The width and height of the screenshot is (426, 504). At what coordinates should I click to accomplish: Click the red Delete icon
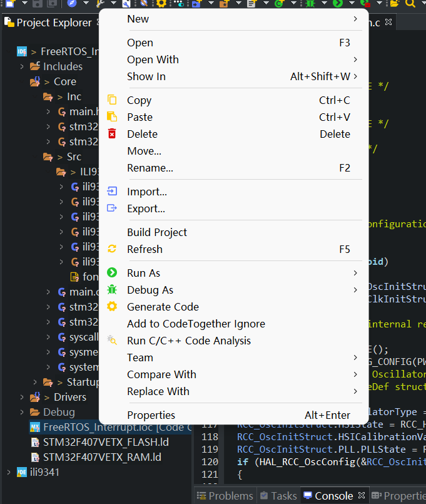112,134
